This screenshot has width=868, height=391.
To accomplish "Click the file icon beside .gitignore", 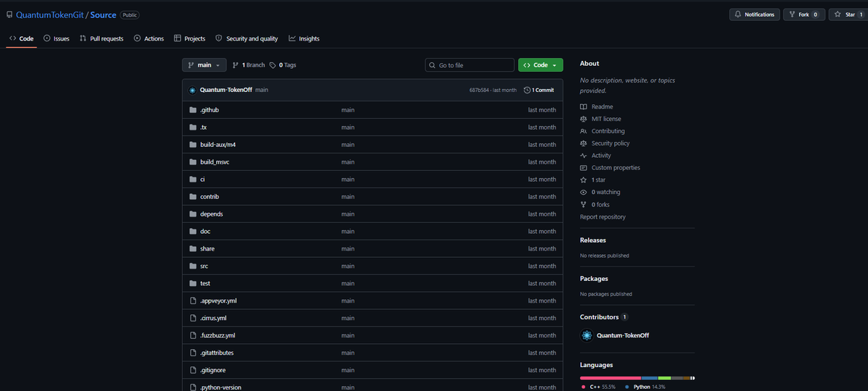I will 193,371.
